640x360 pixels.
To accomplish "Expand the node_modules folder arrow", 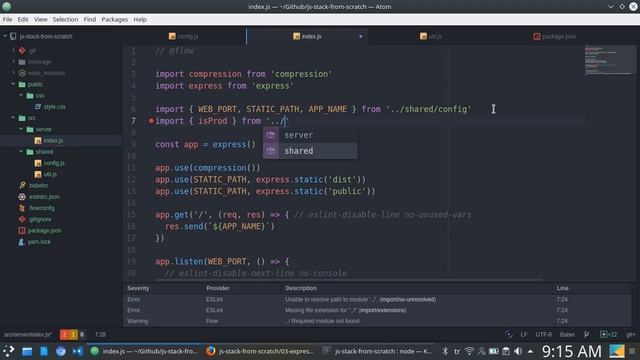I will 13,73.
